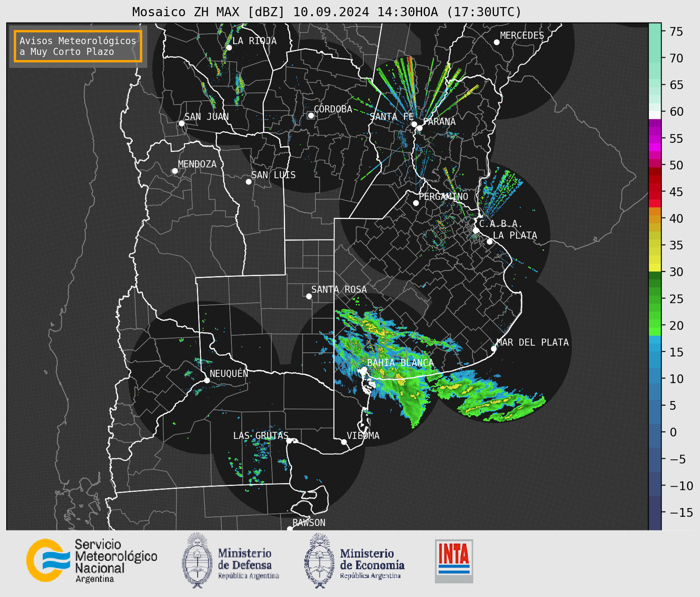Click the Mar del Plata marker dot

point(494,349)
